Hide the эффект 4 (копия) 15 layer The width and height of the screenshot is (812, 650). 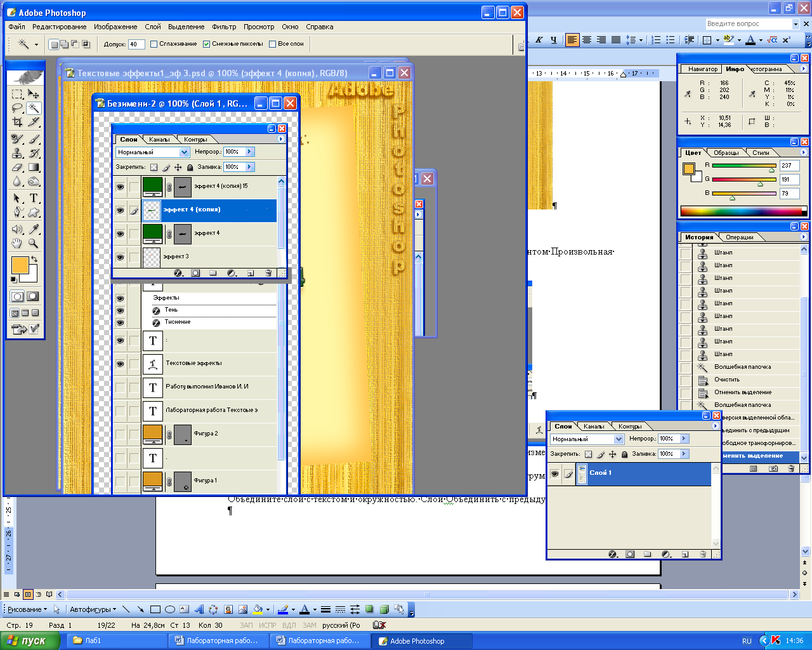tap(120, 187)
